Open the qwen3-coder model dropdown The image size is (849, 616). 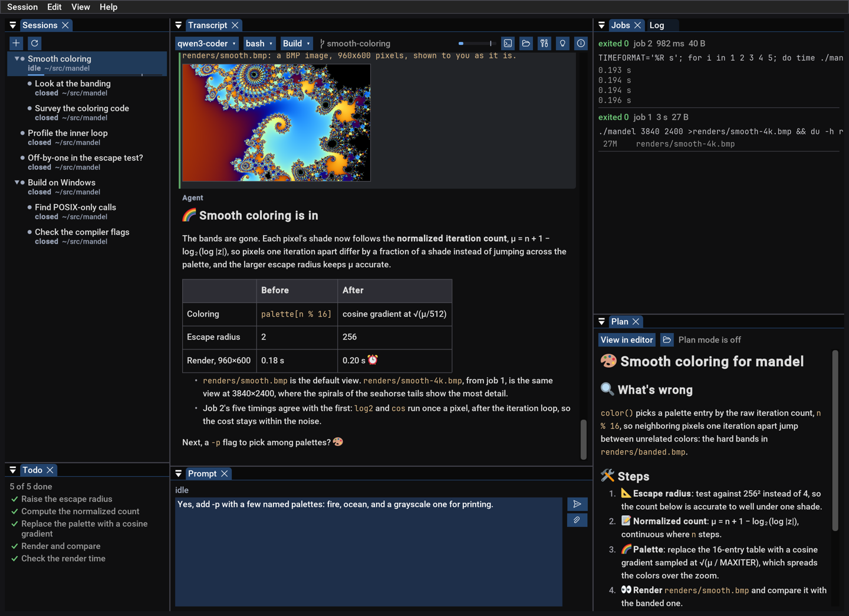(207, 43)
